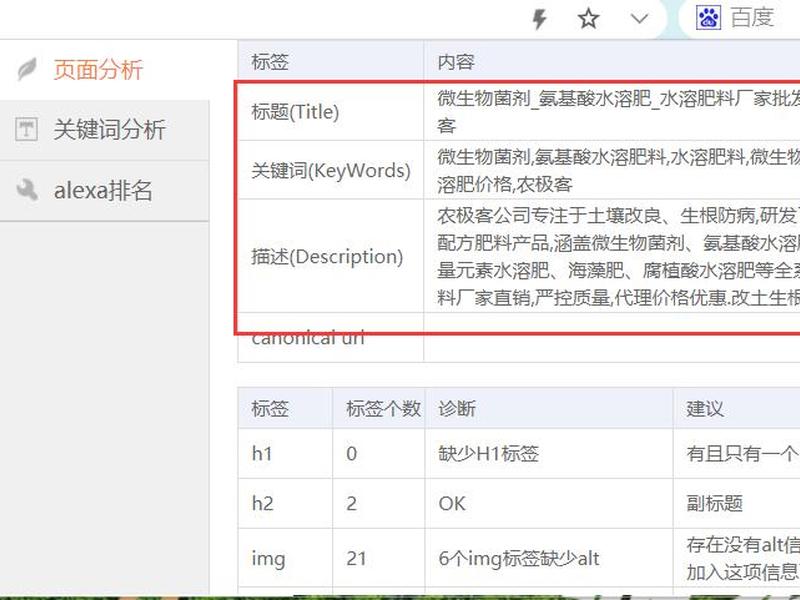This screenshot has height=600, width=800.
Task: Click the leaf icon beside 页面分析
Action: coord(27,69)
